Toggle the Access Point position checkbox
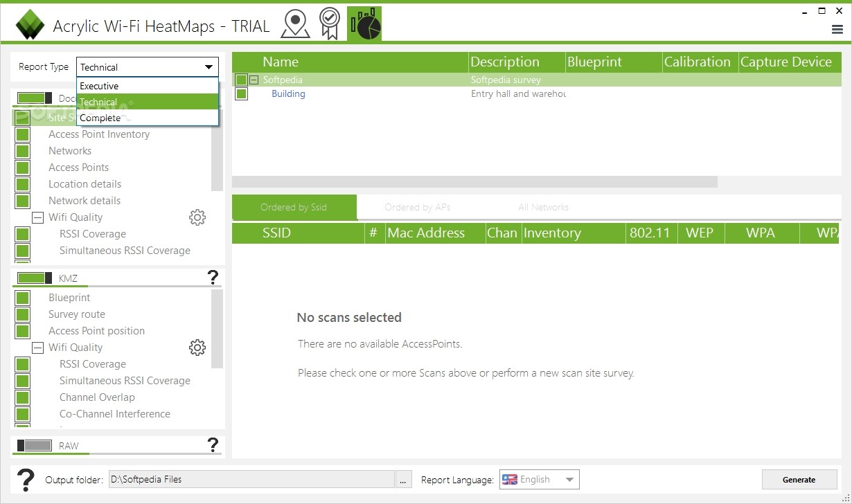The height and width of the screenshot is (504, 852). click(22, 331)
